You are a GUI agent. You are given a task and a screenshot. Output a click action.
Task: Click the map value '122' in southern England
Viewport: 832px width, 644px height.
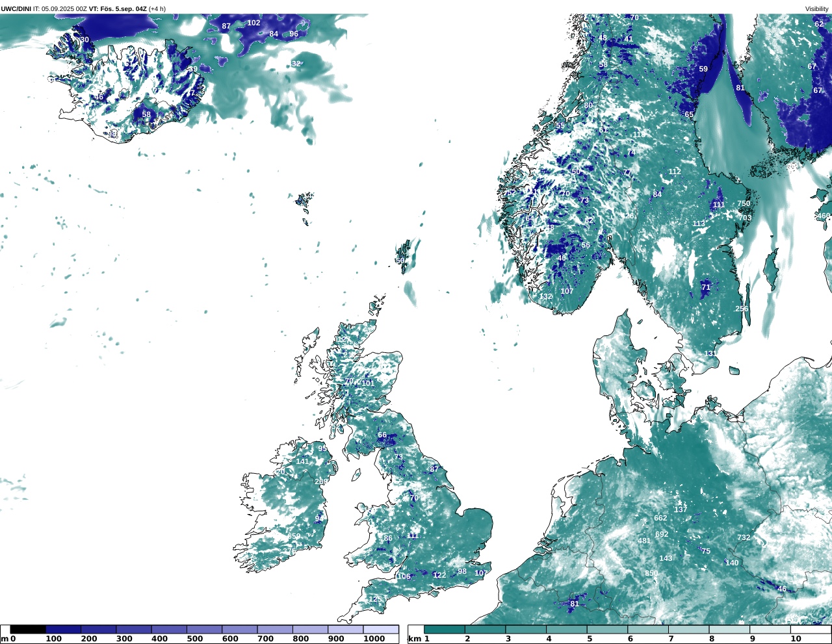pyautogui.click(x=439, y=575)
